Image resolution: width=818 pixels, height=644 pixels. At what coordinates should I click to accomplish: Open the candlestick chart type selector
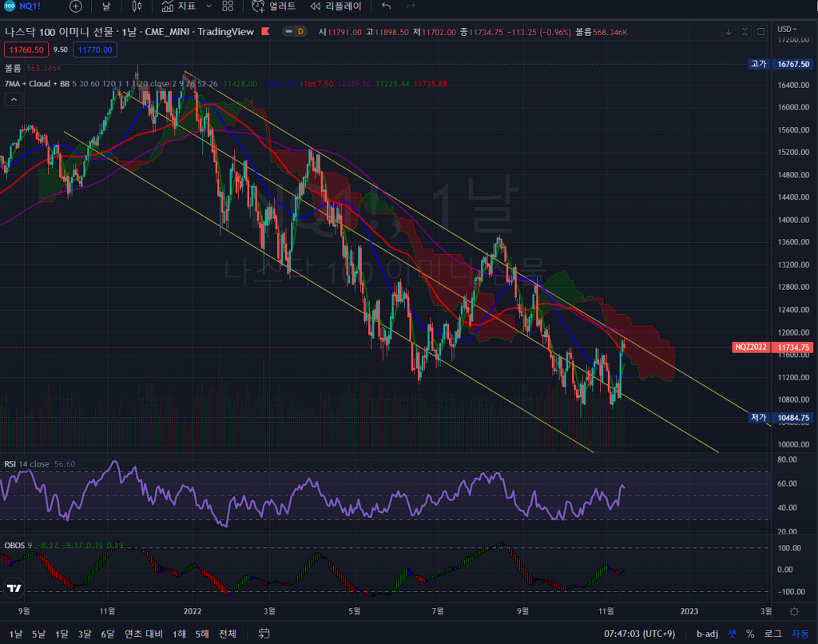tap(137, 6)
